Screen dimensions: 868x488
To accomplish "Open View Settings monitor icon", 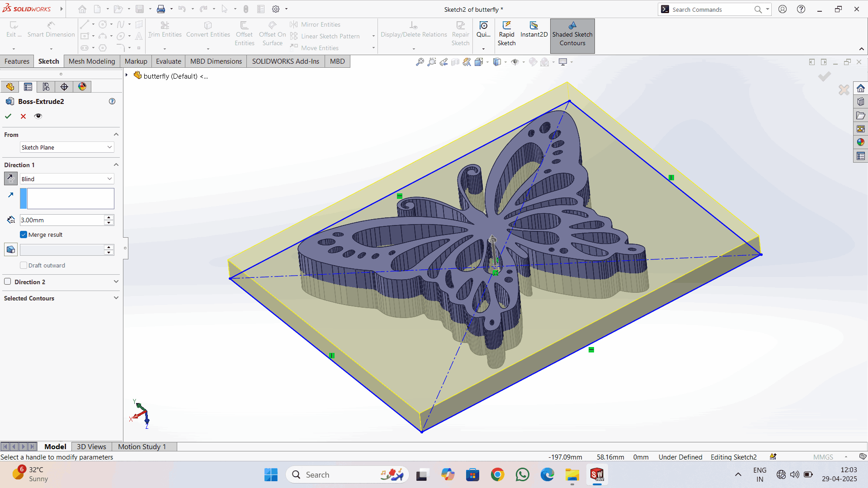I will coord(563,62).
